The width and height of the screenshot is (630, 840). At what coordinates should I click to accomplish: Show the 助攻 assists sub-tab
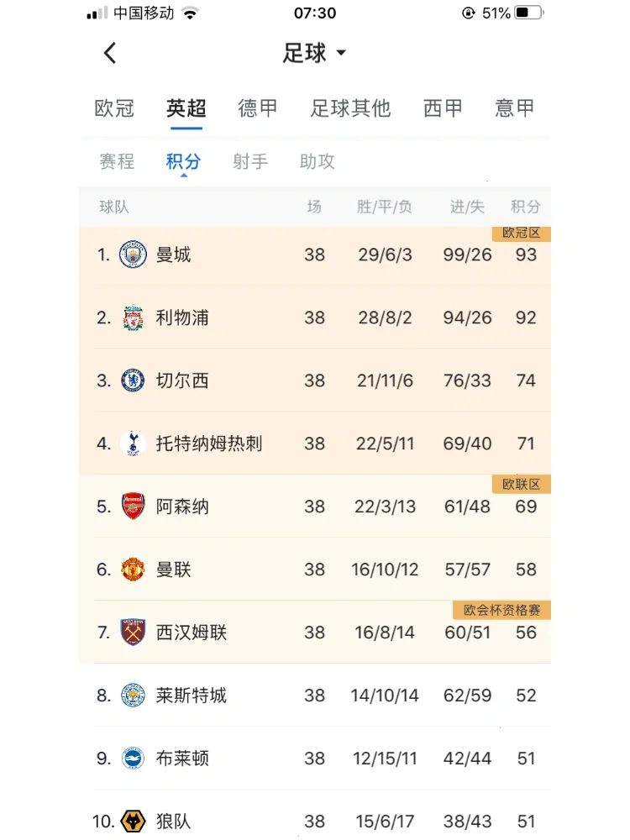(x=318, y=161)
